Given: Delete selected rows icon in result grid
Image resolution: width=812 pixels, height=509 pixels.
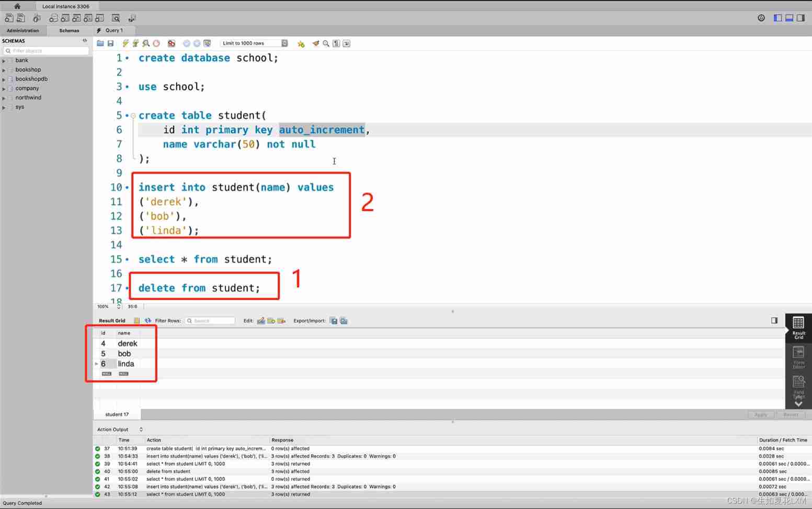Looking at the screenshot, I should 281,320.
